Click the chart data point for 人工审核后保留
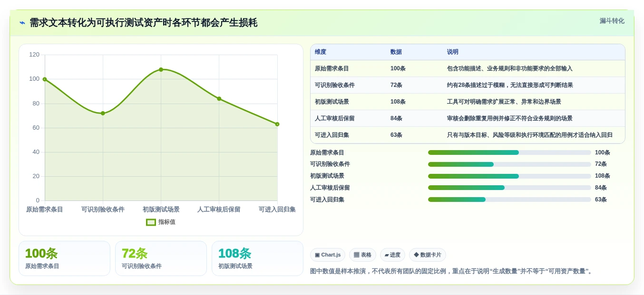644x295 pixels. (219, 99)
